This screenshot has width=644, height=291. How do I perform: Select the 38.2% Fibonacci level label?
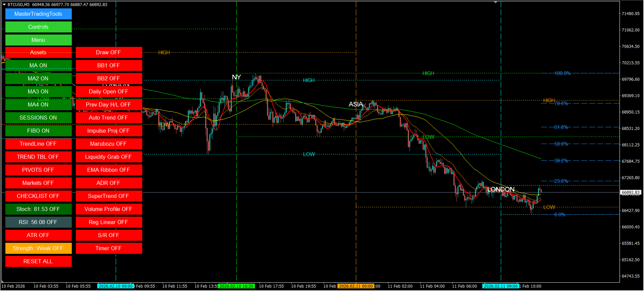561,161
